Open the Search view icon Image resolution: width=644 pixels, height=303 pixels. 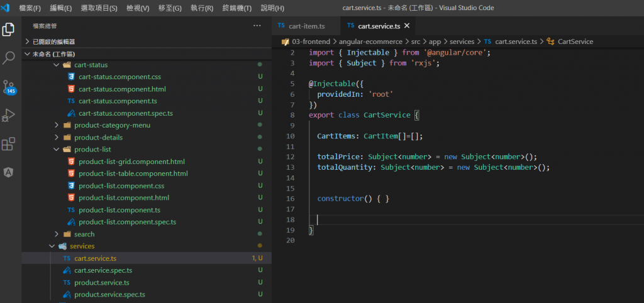tap(9, 58)
